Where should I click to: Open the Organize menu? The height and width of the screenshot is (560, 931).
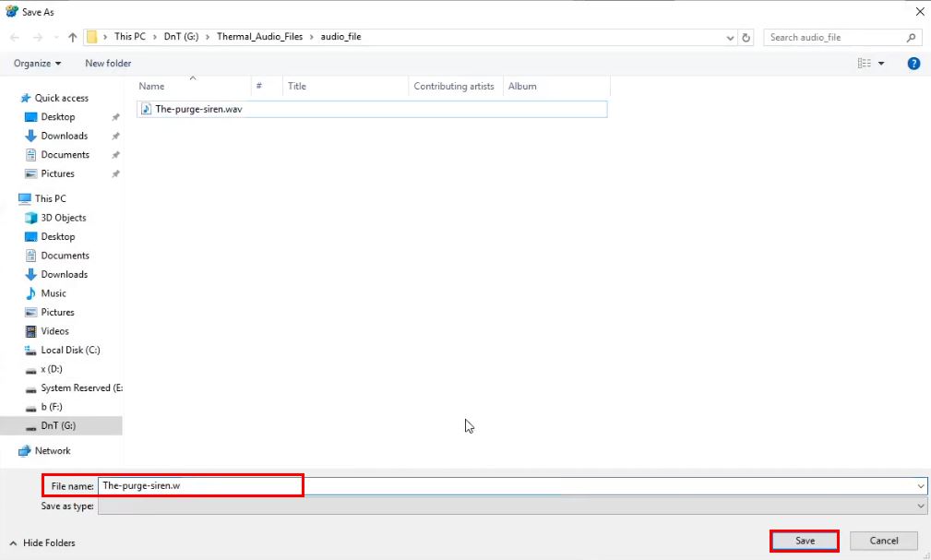pos(37,63)
